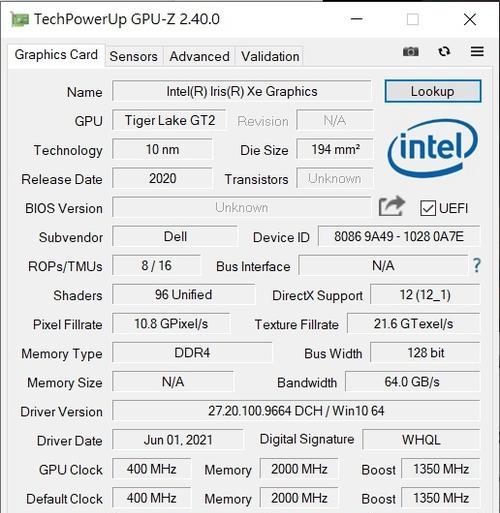Open the Advanced tab

(199, 56)
